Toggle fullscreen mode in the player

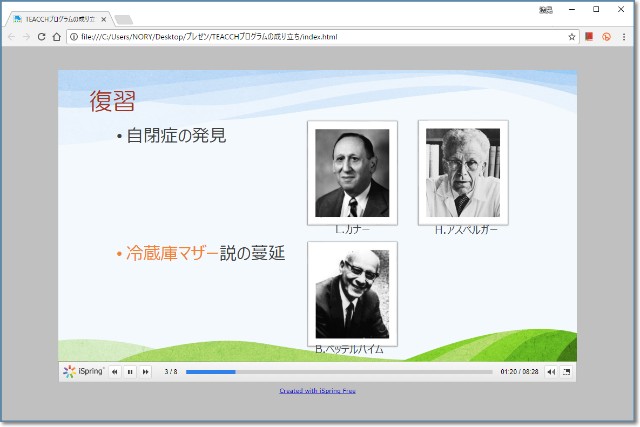click(567, 372)
